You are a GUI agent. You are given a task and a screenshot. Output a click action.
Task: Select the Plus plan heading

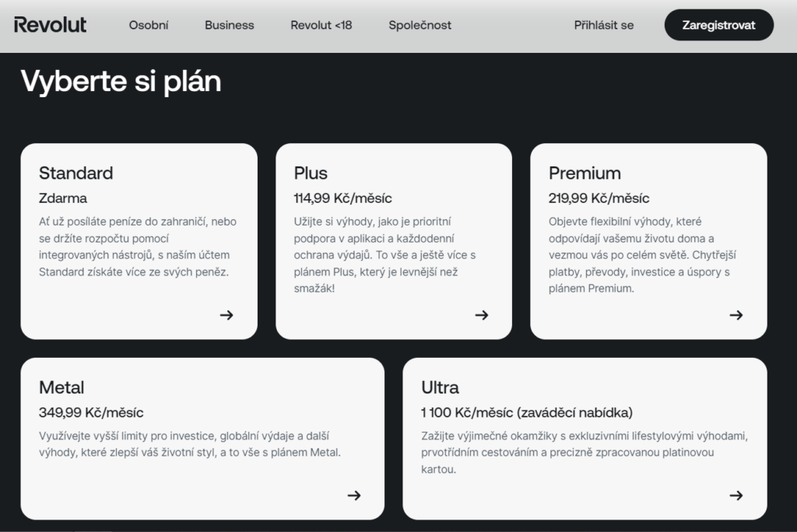tap(311, 173)
